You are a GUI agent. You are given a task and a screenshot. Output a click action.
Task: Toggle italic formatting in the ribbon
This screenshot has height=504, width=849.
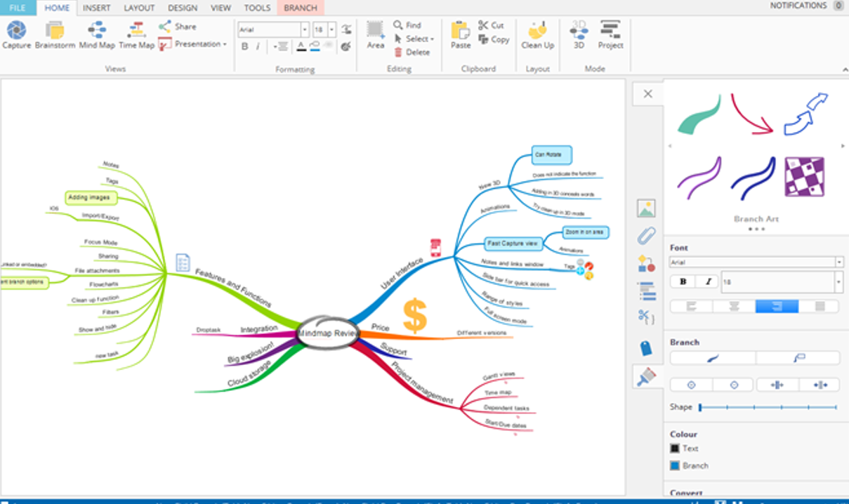pyautogui.click(x=257, y=46)
